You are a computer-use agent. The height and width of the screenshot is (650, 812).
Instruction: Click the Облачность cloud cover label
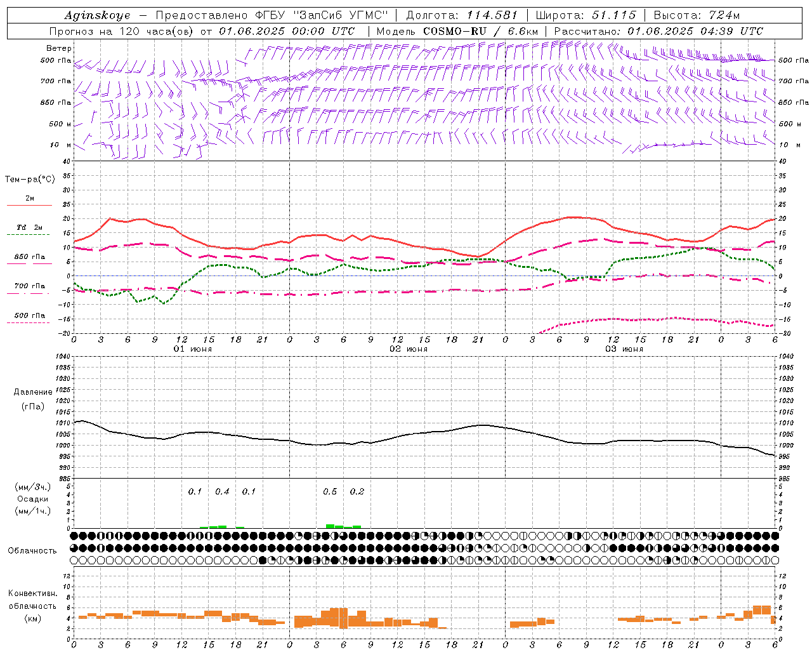pyautogui.click(x=32, y=551)
